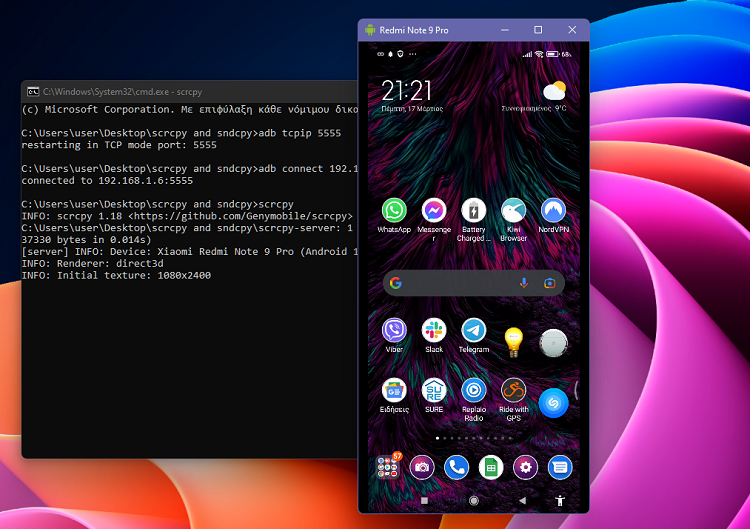Viewport: 750px width, 529px height.
Task: Open Telegram
Action: click(x=474, y=331)
